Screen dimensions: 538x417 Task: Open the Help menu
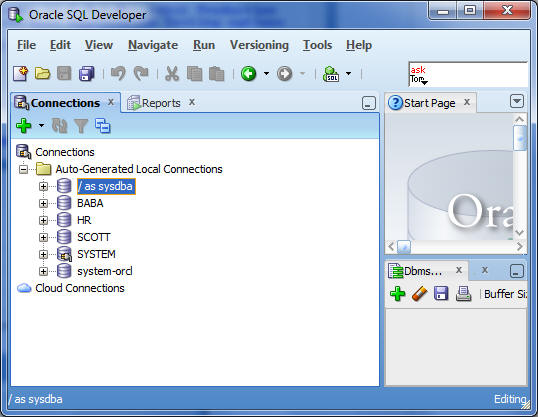point(359,45)
